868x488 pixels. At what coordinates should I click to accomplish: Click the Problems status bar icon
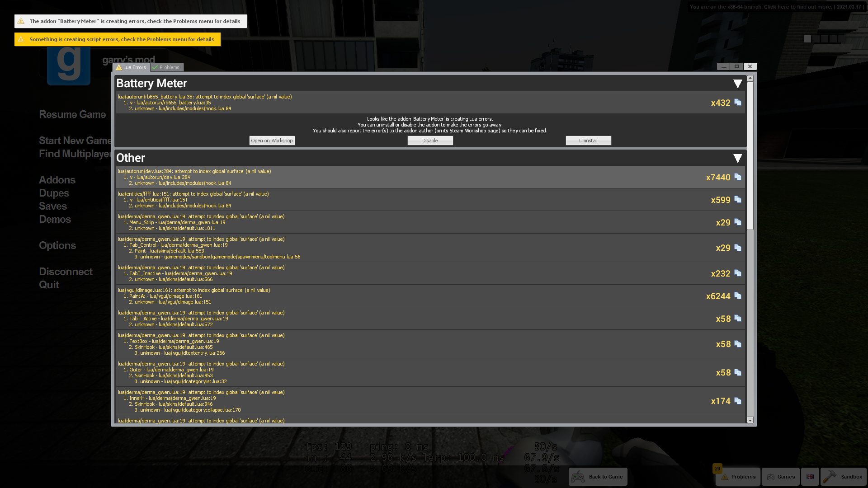click(737, 476)
